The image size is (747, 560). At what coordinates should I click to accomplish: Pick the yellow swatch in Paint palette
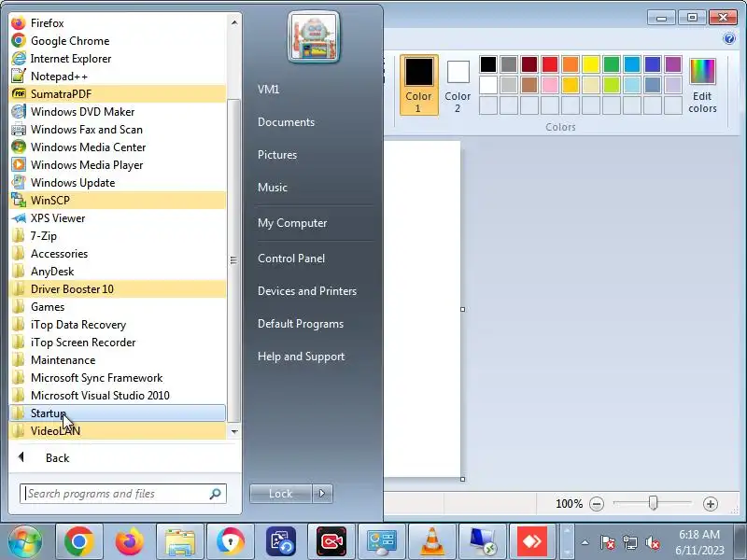point(591,64)
